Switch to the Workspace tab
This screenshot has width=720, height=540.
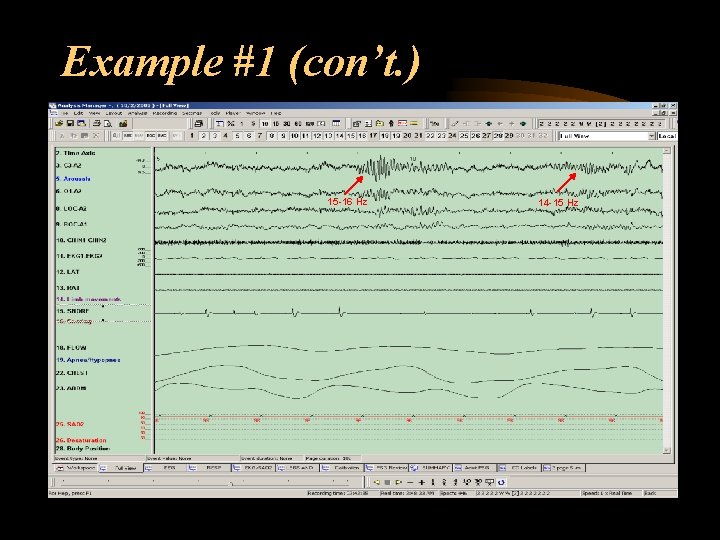coord(76,468)
